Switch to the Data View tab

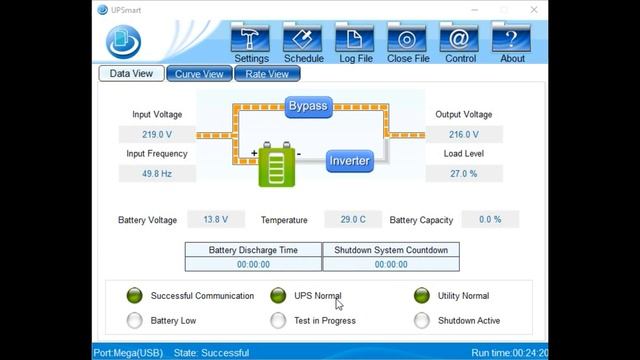(x=131, y=74)
